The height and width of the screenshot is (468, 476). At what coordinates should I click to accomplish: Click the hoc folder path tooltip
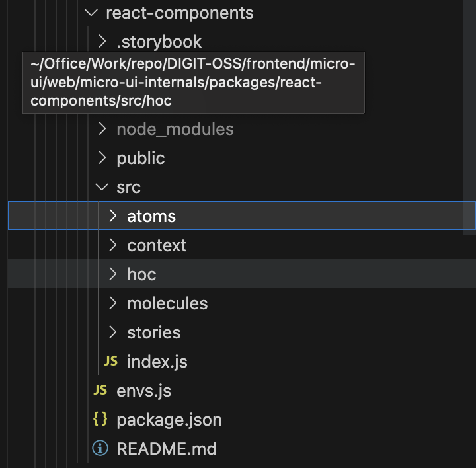pyautogui.click(x=193, y=83)
